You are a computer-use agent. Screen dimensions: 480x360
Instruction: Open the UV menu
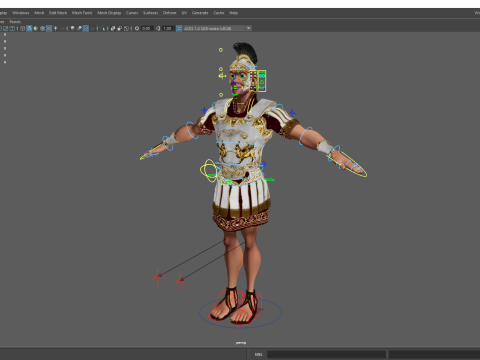[x=184, y=13]
